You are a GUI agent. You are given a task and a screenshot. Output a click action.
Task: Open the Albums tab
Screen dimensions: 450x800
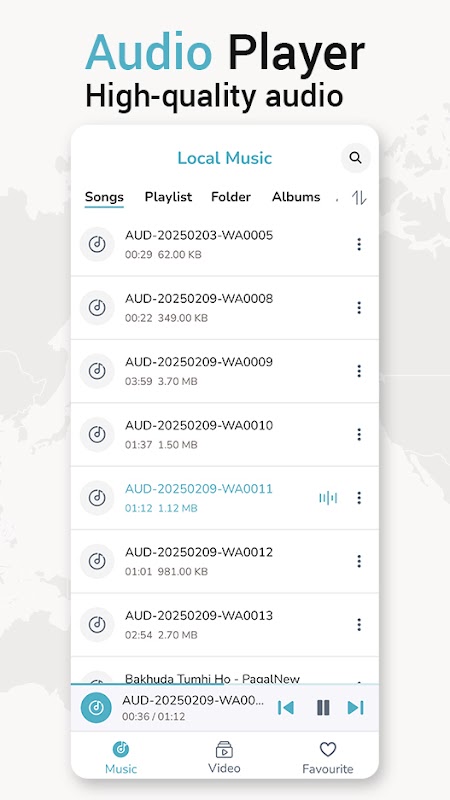coord(296,197)
